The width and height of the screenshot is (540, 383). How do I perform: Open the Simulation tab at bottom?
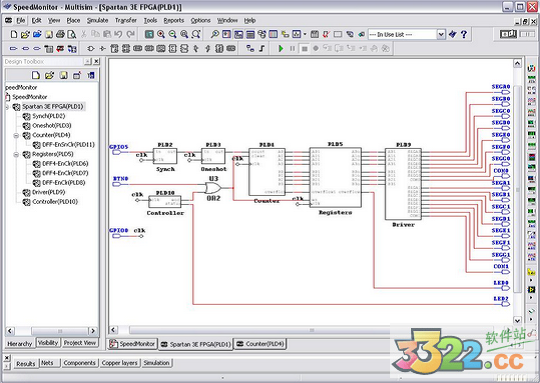(x=156, y=363)
